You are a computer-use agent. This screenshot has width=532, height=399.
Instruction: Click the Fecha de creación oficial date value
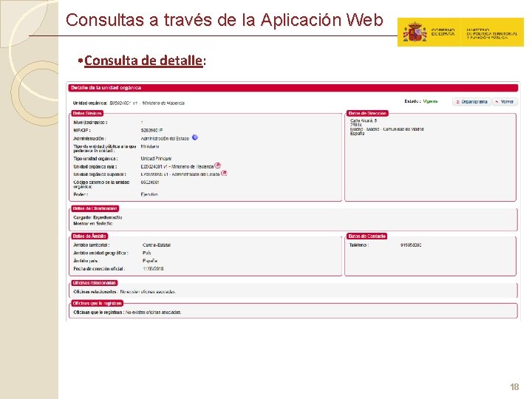pos(153,268)
